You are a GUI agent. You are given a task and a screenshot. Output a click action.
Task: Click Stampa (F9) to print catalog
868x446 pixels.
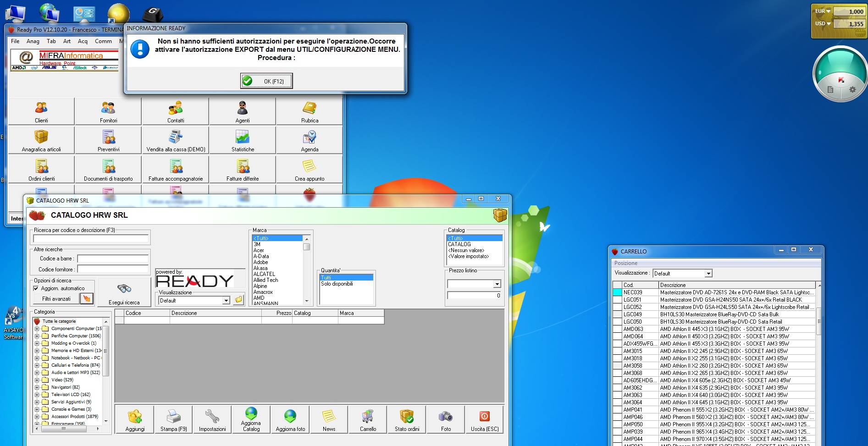click(173, 420)
